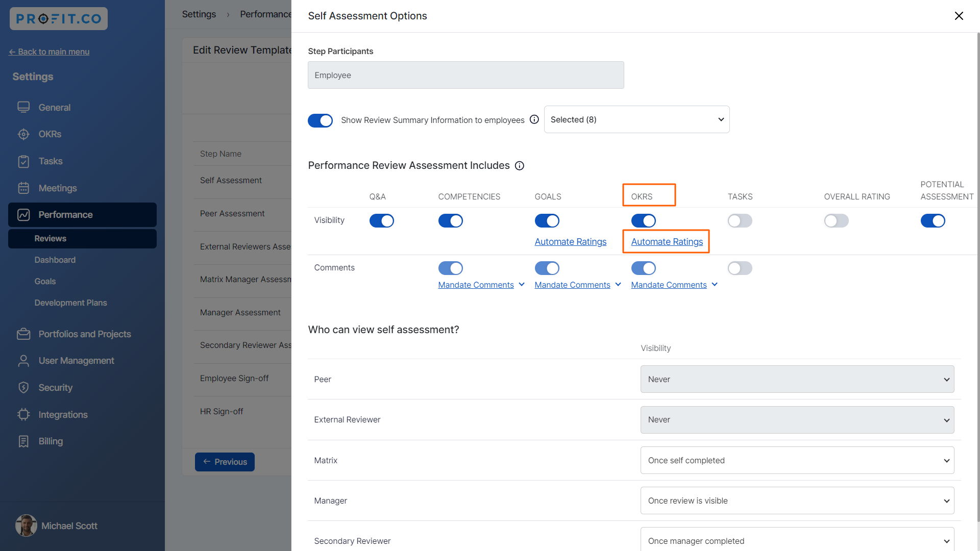
Task: Click the Integrations plug icon
Action: coord(23,415)
